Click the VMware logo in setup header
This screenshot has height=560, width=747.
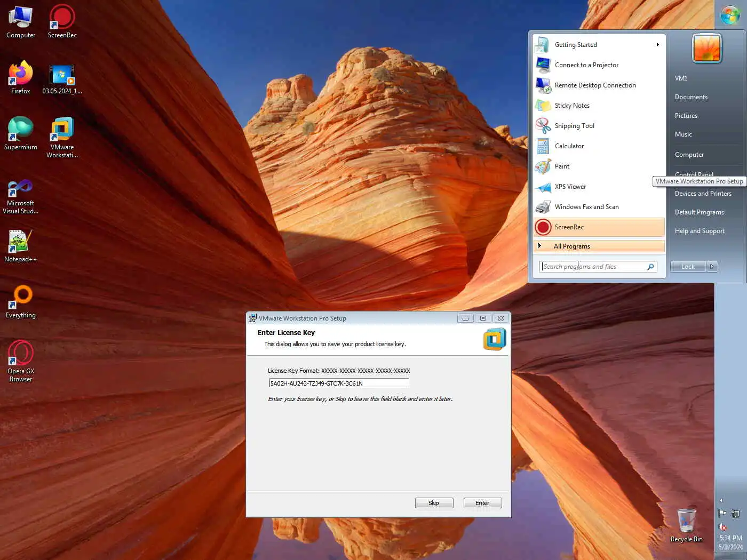(x=495, y=339)
